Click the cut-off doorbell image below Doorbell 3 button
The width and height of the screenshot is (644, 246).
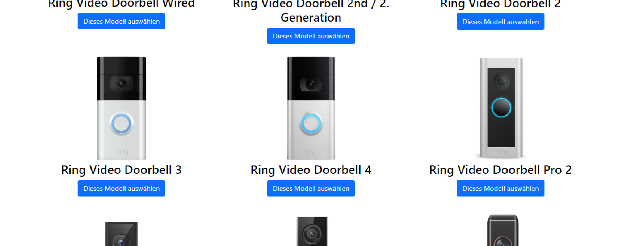pyautogui.click(x=121, y=234)
